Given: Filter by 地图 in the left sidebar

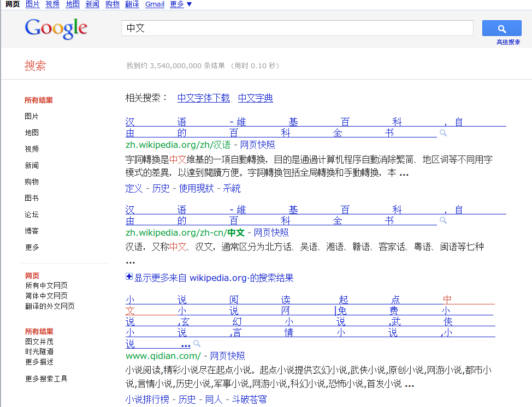Looking at the screenshot, I should [32, 133].
